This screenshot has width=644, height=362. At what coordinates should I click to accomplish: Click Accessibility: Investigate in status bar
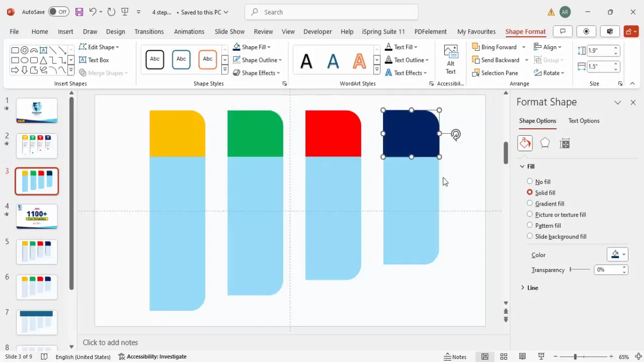152,356
